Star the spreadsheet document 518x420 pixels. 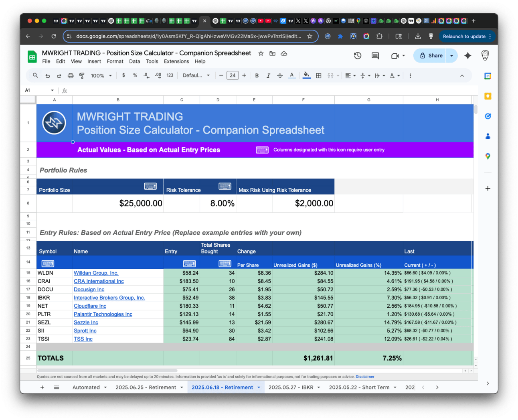pos(261,53)
